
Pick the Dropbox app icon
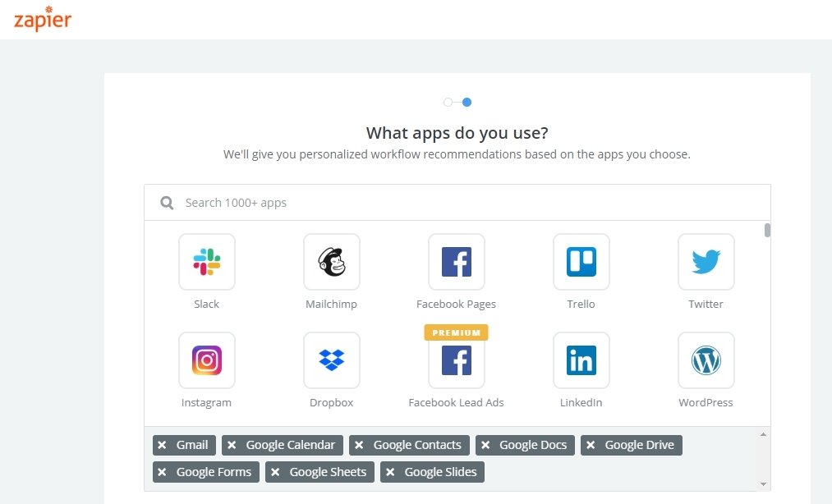click(x=332, y=360)
